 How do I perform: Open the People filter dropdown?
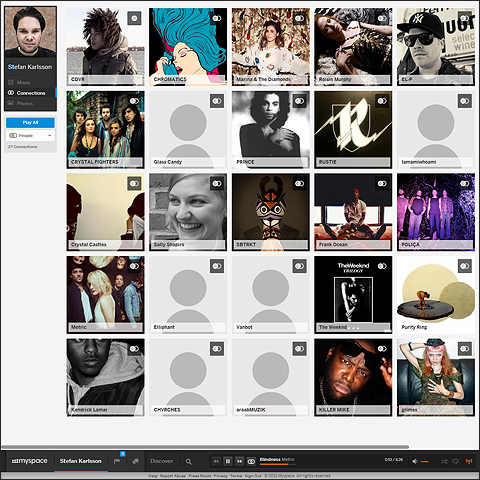(x=30, y=135)
